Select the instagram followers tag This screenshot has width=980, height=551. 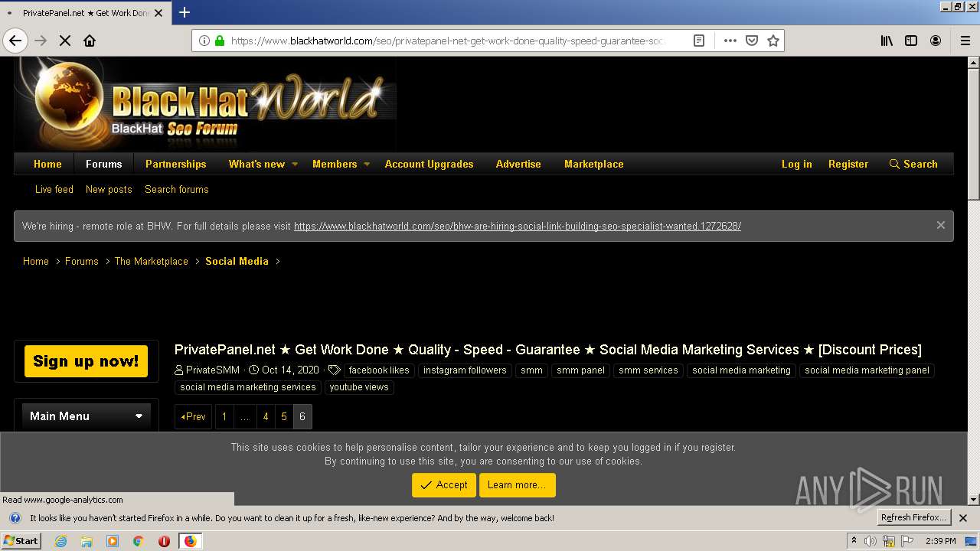(465, 370)
